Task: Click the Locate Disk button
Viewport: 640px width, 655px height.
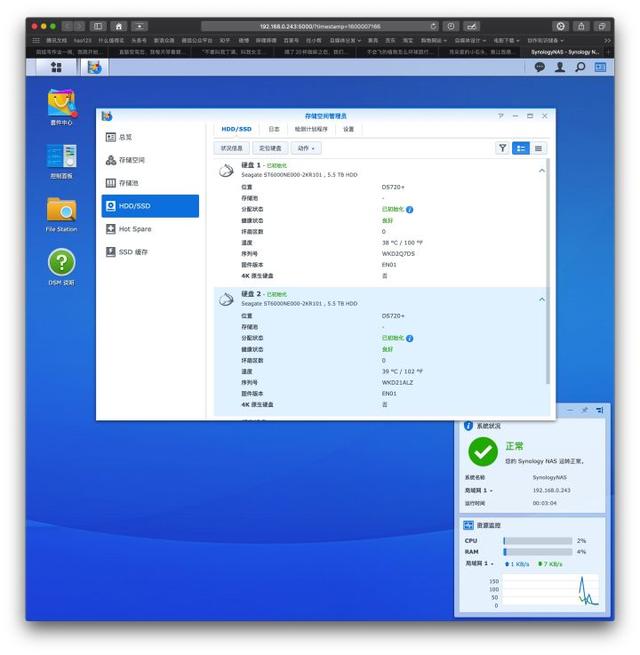Action: tap(270, 148)
